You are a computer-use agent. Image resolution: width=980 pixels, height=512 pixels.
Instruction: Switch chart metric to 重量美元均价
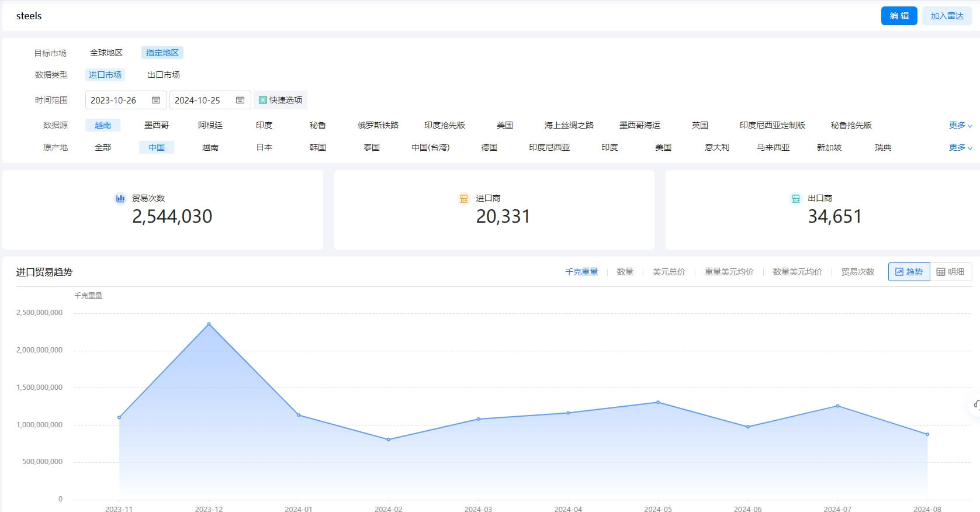coord(729,272)
